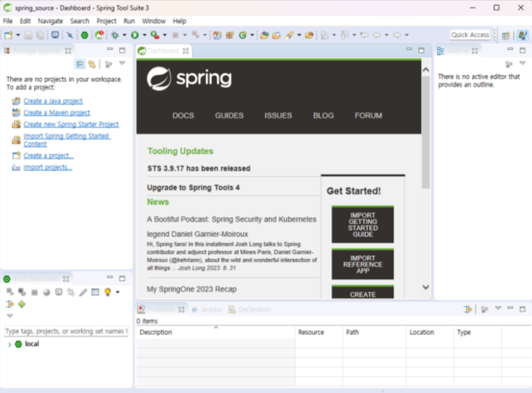Click the Dashboard scroll up arrow
This screenshot has height=393, width=532.
tap(426, 70)
